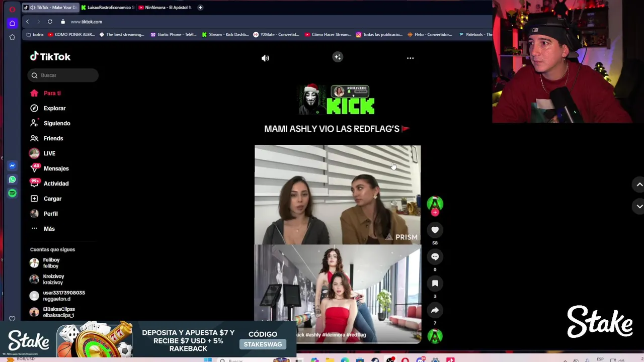Switch to Ninfómana - El Apóstol tab
The height and width of the screenshot is (362, 644).
pos(165,8)
